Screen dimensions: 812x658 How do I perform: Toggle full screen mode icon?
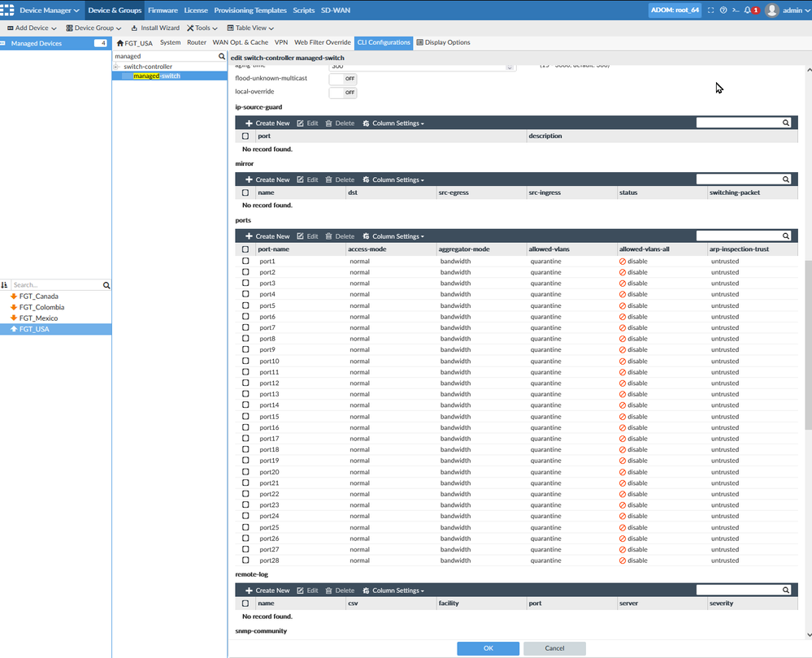coord(711,11)
